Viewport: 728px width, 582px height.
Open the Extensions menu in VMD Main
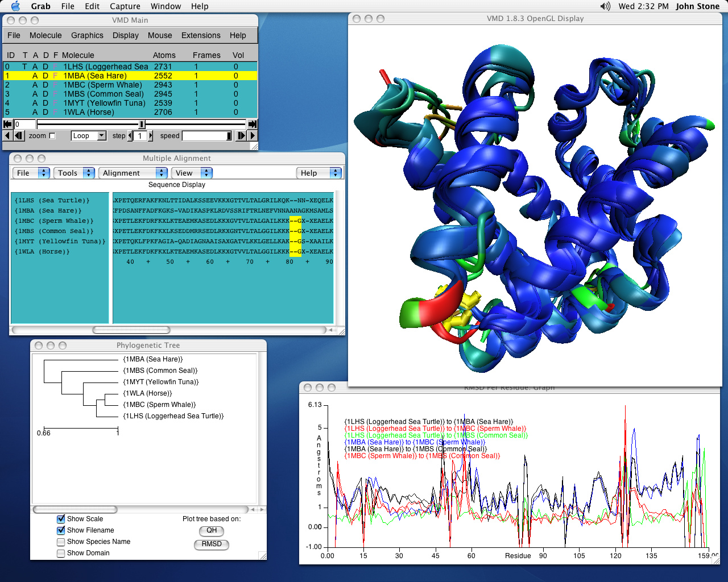pyautogui.click(x=200, y=35)
